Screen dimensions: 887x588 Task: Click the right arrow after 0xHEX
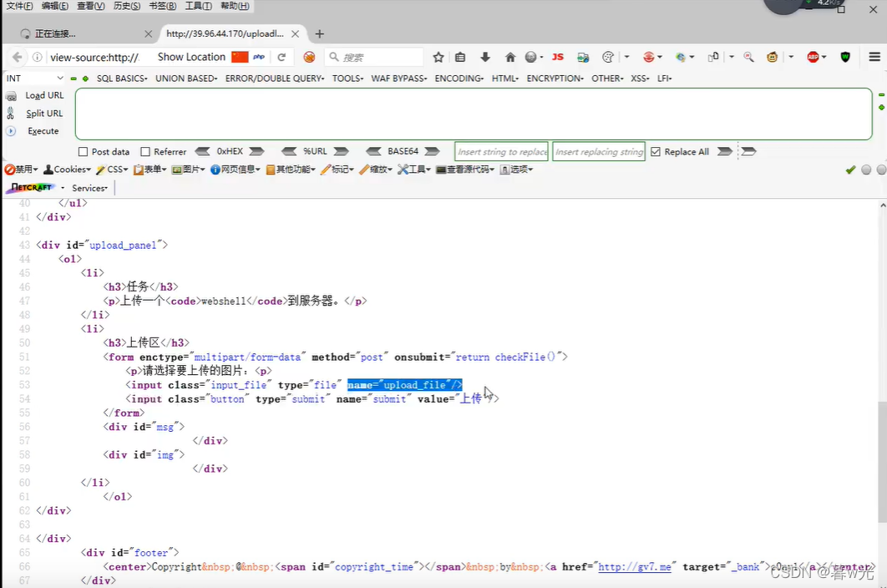[256, 151]
